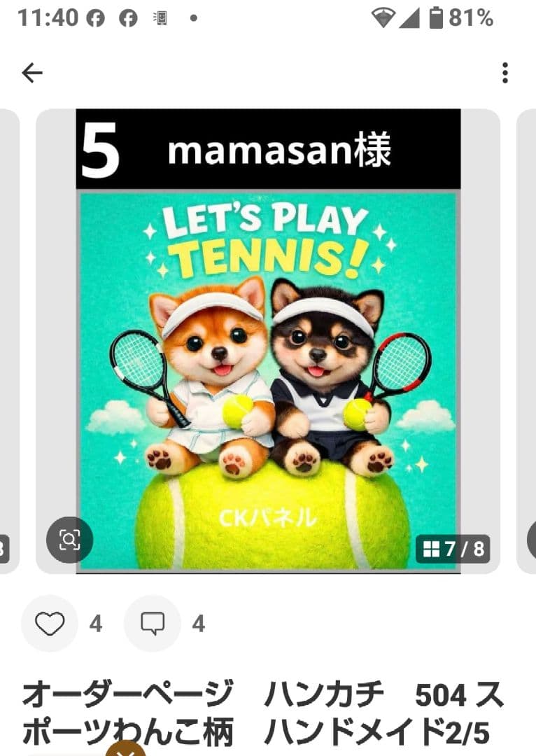The height and width of the screenshot is (756, 536).
Task: Tap the back arrow icon
Action: coord(32,73)
